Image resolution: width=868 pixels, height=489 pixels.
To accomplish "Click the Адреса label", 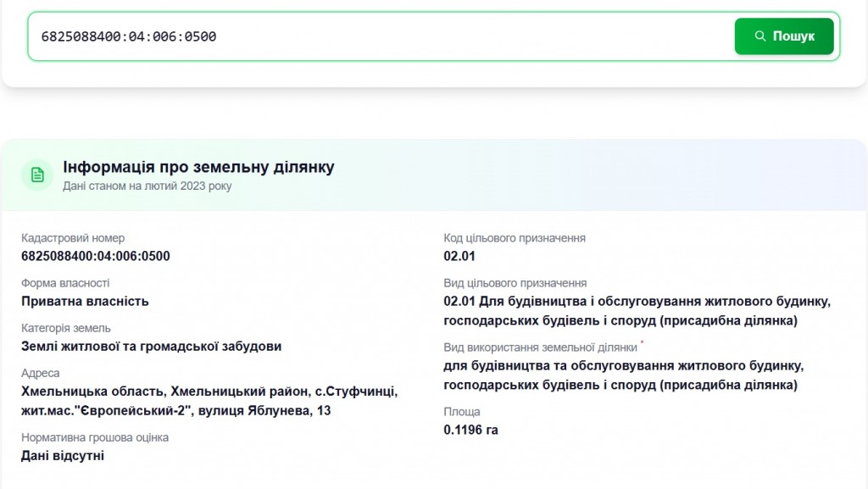I will (x=41, y=373).
